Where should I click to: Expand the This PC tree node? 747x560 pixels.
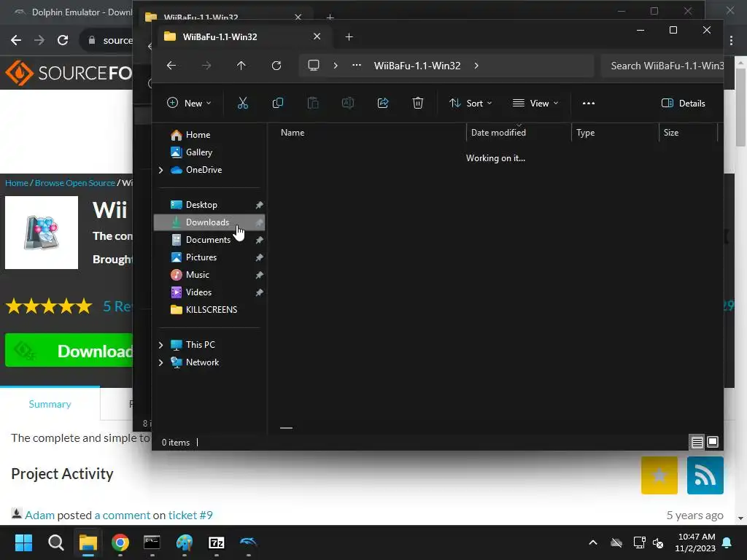click(160, 345)
